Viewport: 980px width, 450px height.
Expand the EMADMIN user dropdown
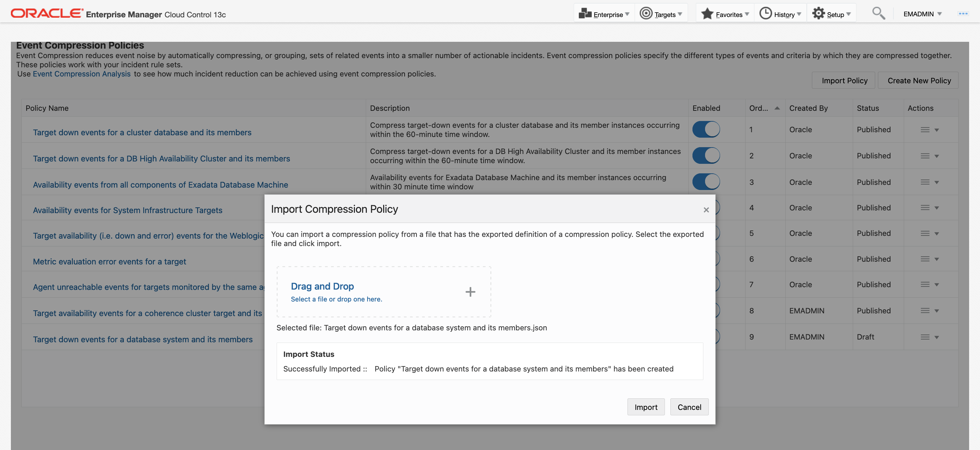coord(922,14)
